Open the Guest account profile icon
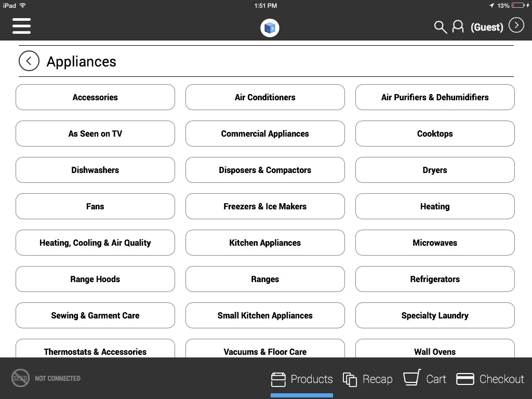Screen dimensions: 532x399 (x=458, y=27)
